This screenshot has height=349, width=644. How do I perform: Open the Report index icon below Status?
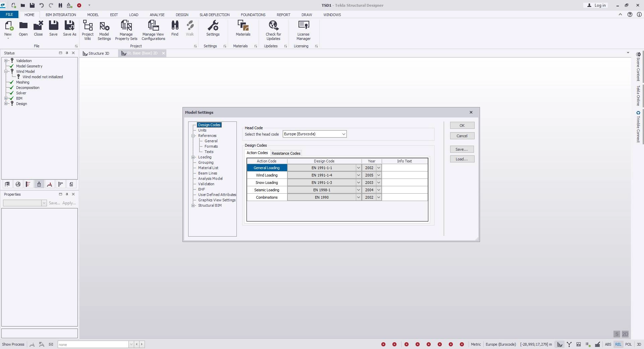[71, 184]
